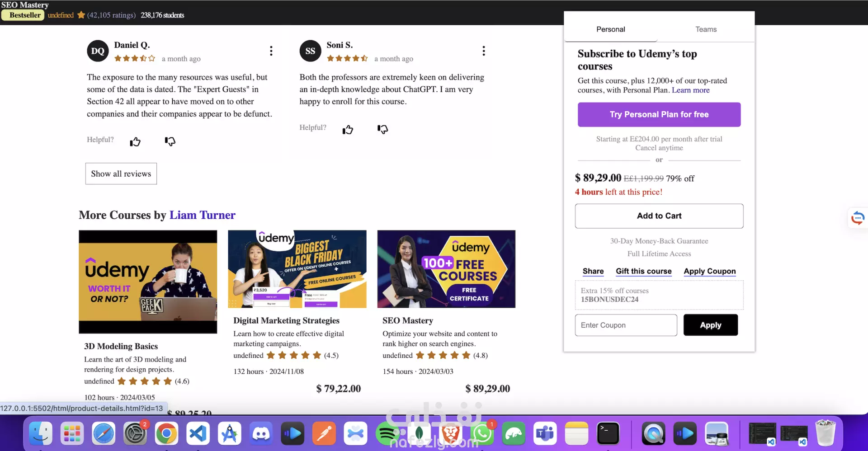Click Try Personal Plan for free
Screen dimensions: 868x451
(659, 114)
